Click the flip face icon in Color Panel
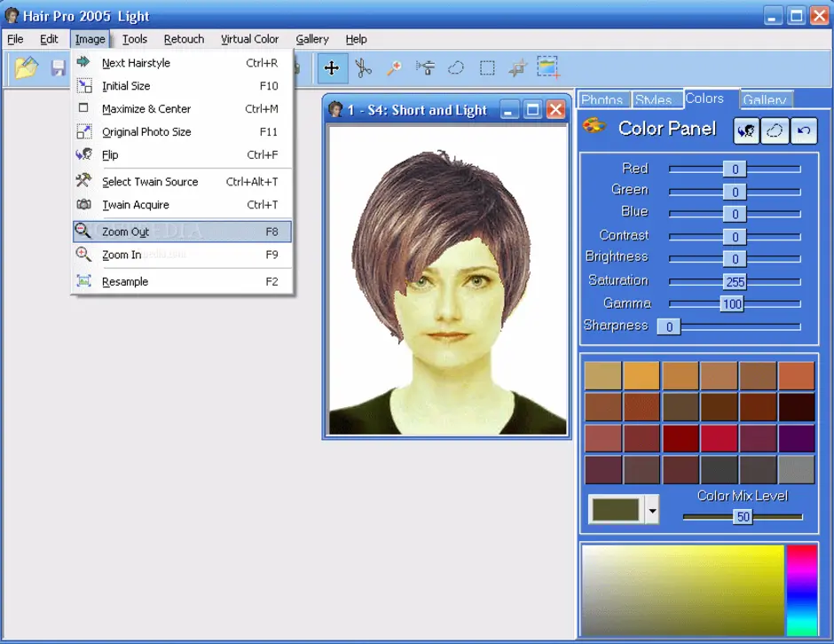Image resolution: width=834 pixels, height=644 pixels. 746,130
